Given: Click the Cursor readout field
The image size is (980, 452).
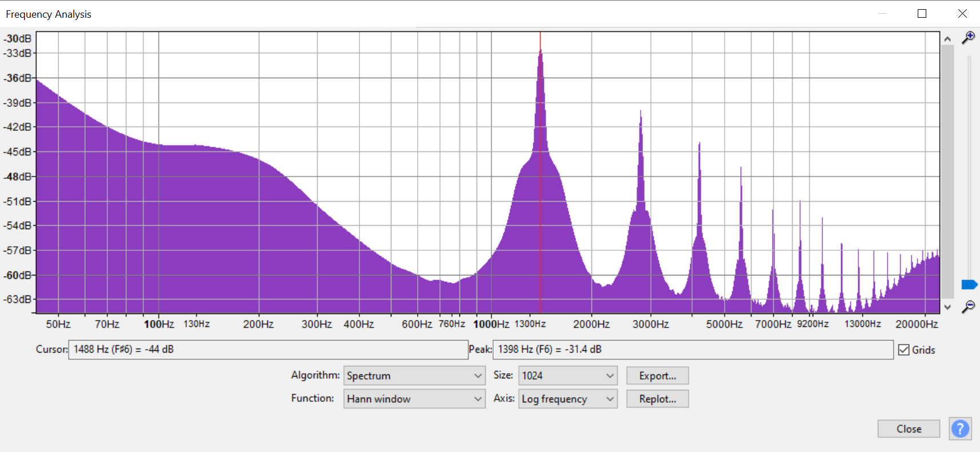Looking at the screenshot, I should coord(268,349).
